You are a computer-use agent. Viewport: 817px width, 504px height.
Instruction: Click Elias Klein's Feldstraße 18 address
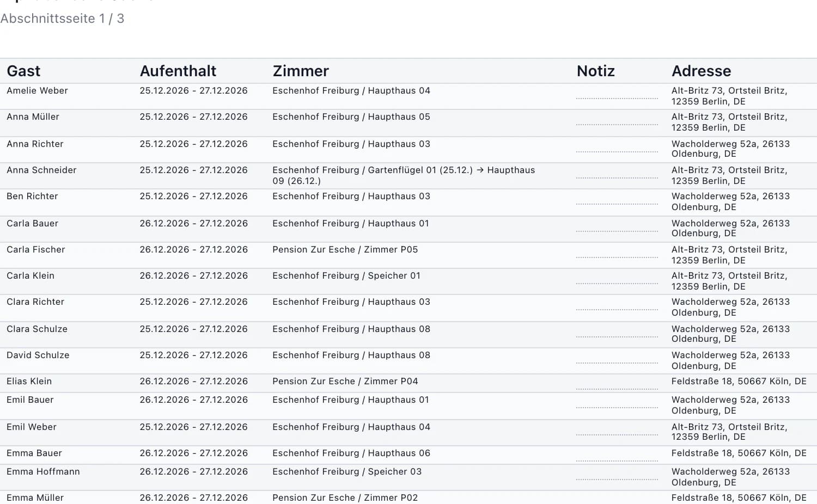tap(739, 382)
